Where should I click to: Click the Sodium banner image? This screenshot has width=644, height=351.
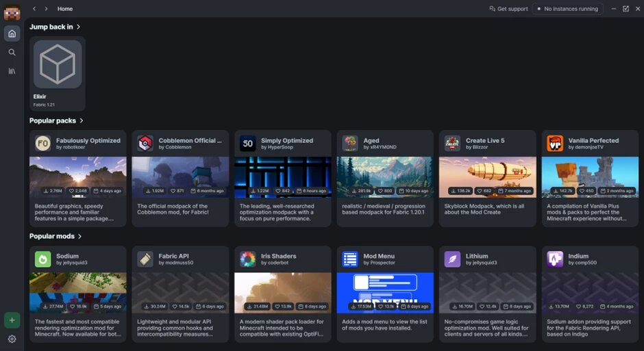[78, 293]
